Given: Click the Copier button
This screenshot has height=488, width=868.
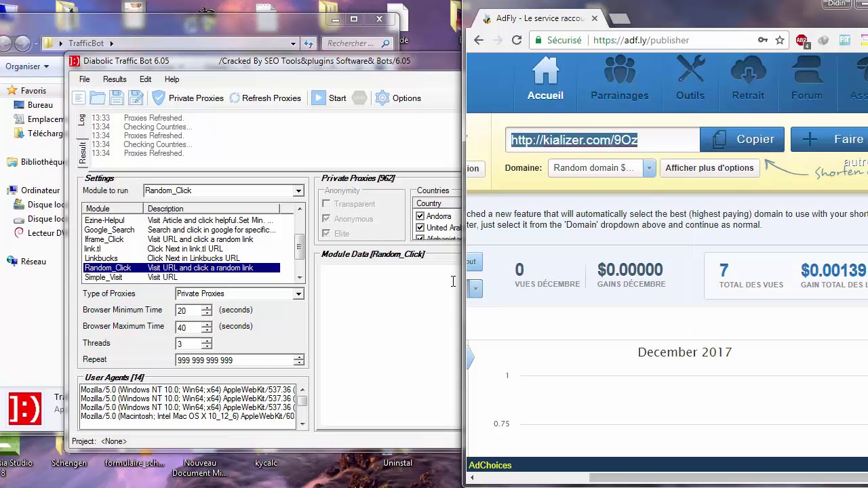Looking at the screenshot, I should point(742,140).
